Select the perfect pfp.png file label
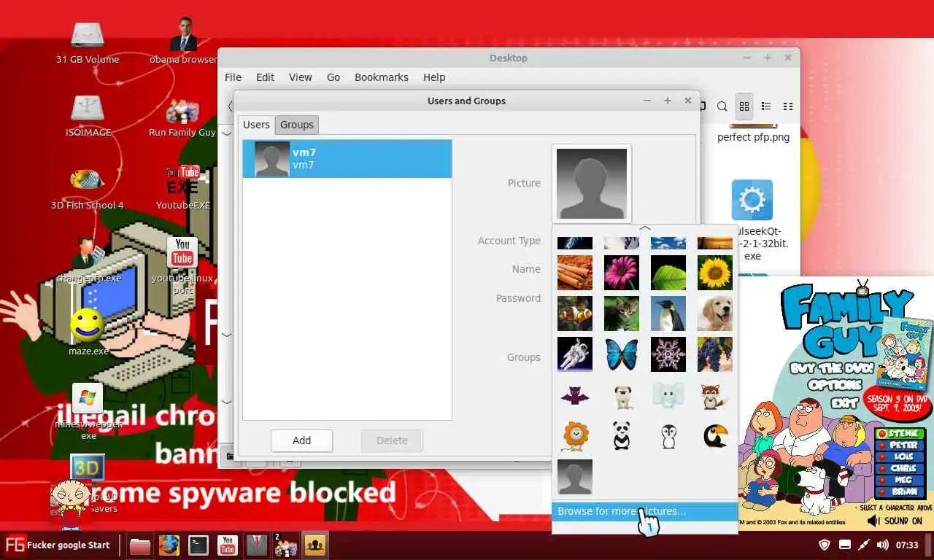This screenshot has width=934, height=560. (753, 137)
